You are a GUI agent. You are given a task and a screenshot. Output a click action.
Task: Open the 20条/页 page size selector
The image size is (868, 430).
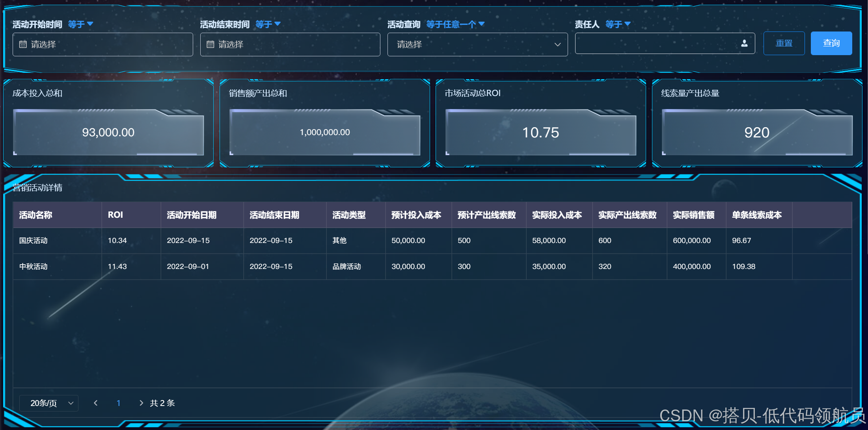pyautogui.click(x=49, y=403)
